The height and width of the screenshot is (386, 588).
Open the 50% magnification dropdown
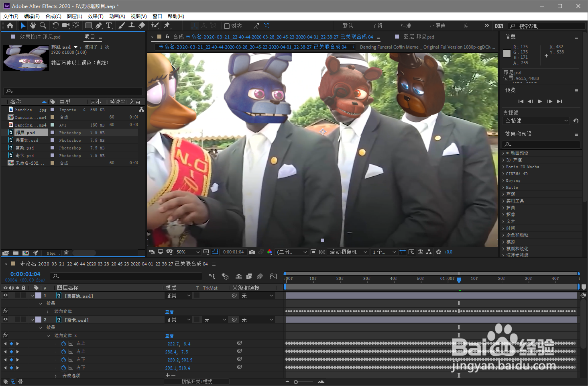tap(188, 252)
